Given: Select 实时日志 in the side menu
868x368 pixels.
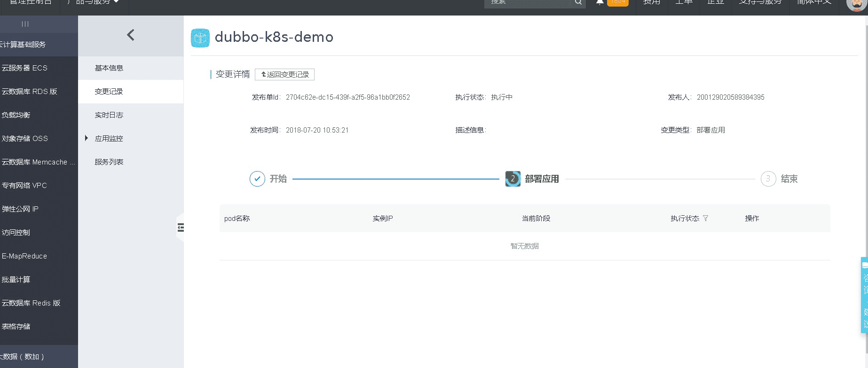Looking at the screenshot, I should coord(109,115).
